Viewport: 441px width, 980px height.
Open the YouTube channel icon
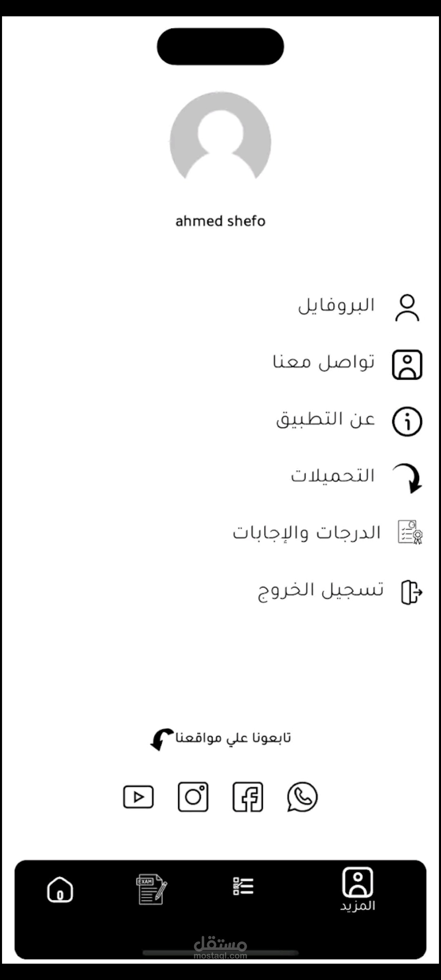click(x=138, y=797)
